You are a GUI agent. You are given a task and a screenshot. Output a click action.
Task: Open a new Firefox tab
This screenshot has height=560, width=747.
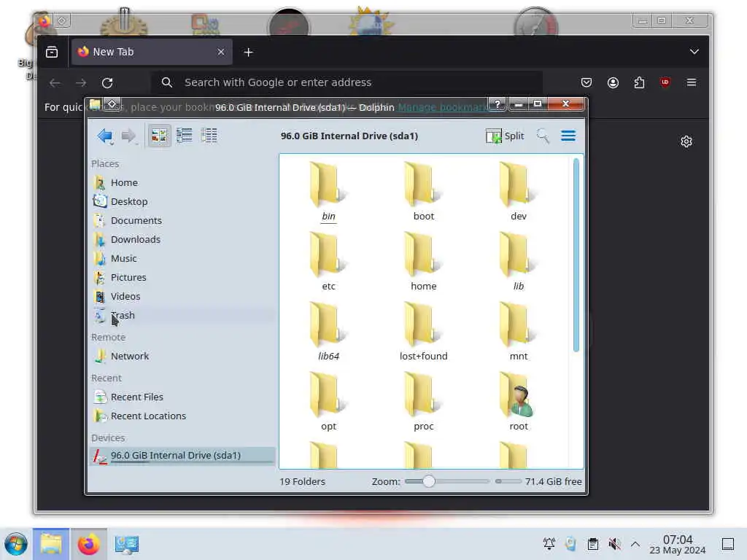[x=248, y=52]
